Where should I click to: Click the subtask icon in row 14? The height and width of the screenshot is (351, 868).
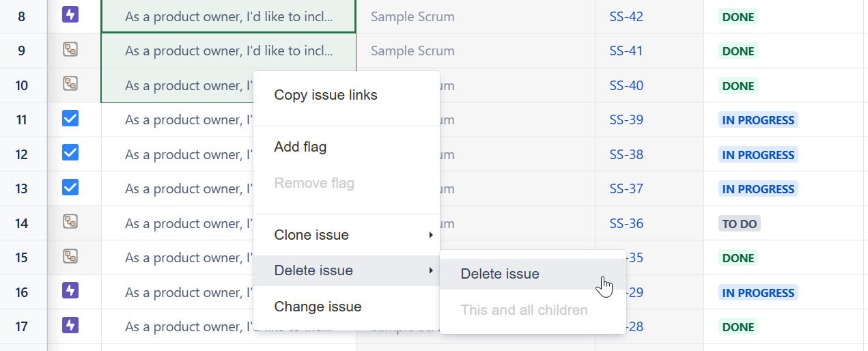(x=70, y=221)
